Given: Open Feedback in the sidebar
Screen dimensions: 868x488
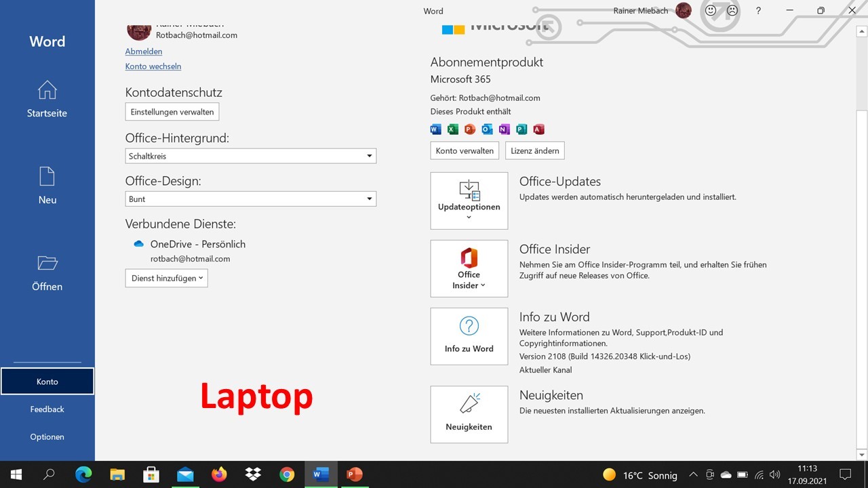Looking at the screenshot, I should [x=47, y=409].
